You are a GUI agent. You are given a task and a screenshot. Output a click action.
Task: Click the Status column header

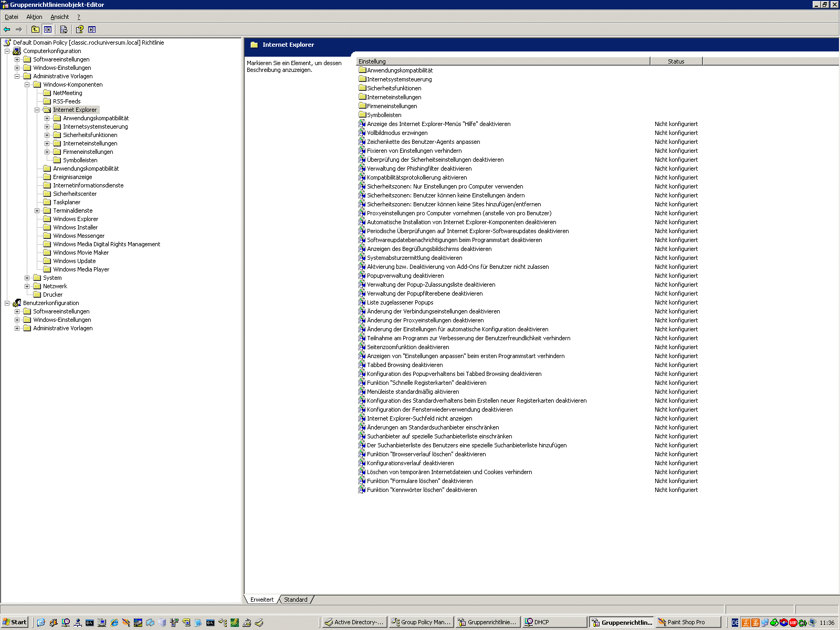[676, 61]
